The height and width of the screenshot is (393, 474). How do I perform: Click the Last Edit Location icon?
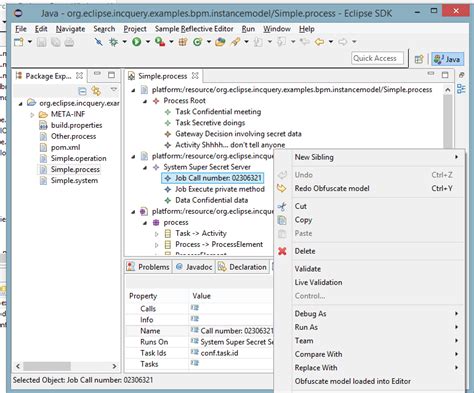click(304, 42)
